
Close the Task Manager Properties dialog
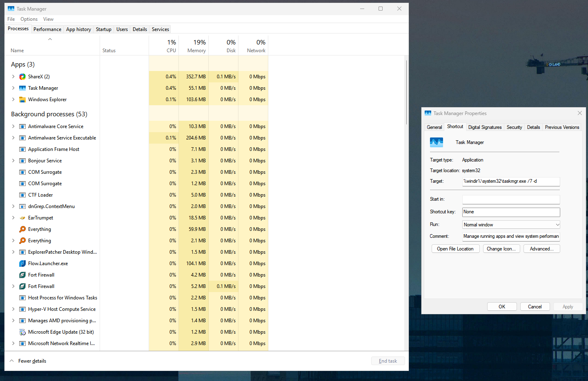[x=580, y=113]
